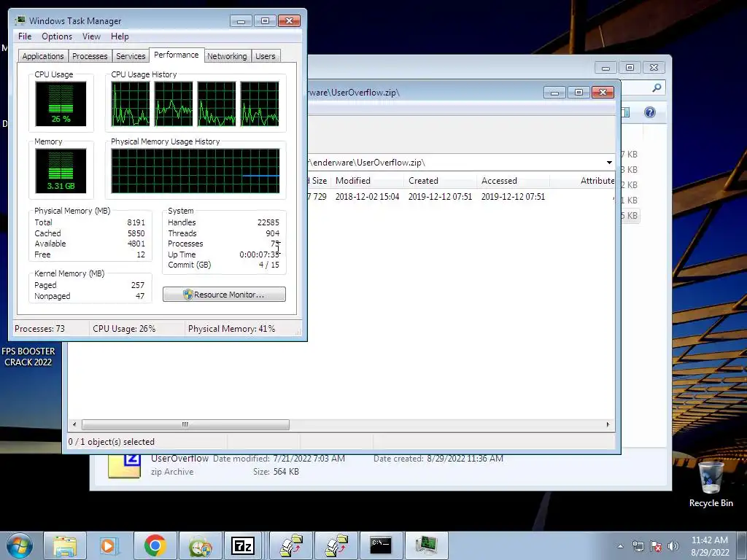Screen dimensions: 747x560
Task: Click the Physical Memory: 41% status entry
Action: (231, 329)
